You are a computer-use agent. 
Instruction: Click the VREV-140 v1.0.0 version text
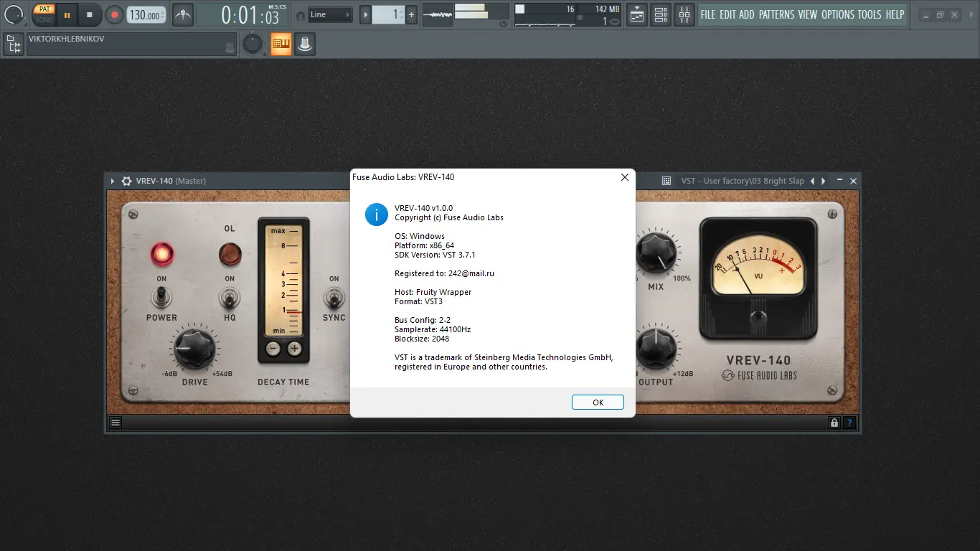click(x=423, y=208)
